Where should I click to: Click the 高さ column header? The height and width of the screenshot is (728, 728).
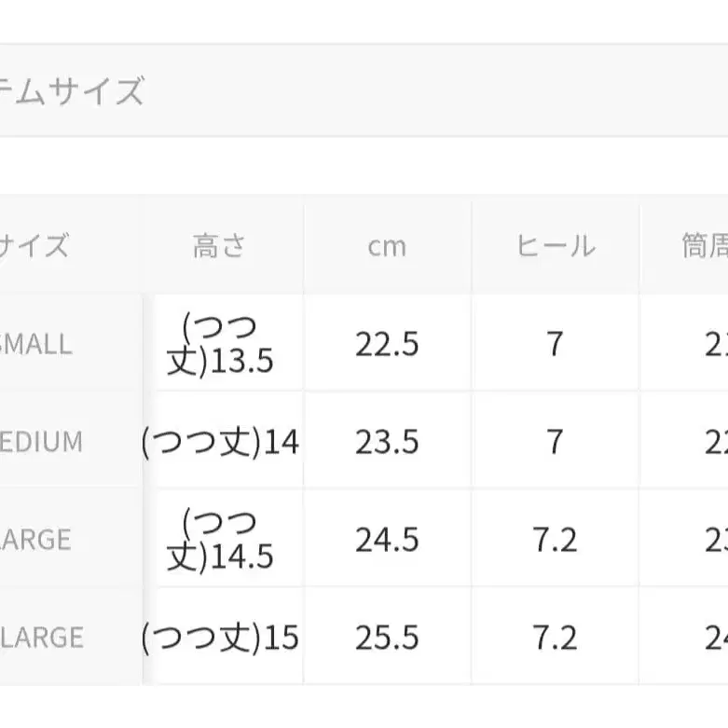[x=220, y=246]
